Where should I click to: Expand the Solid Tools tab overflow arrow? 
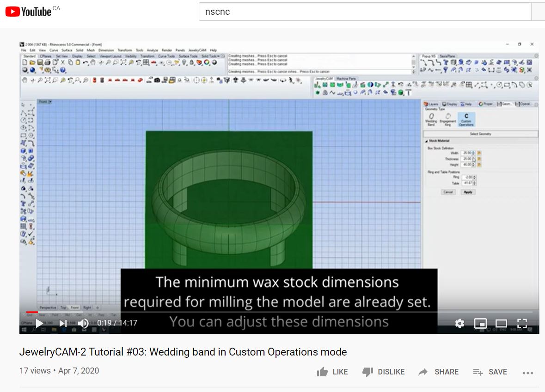(x=219, y=56)
